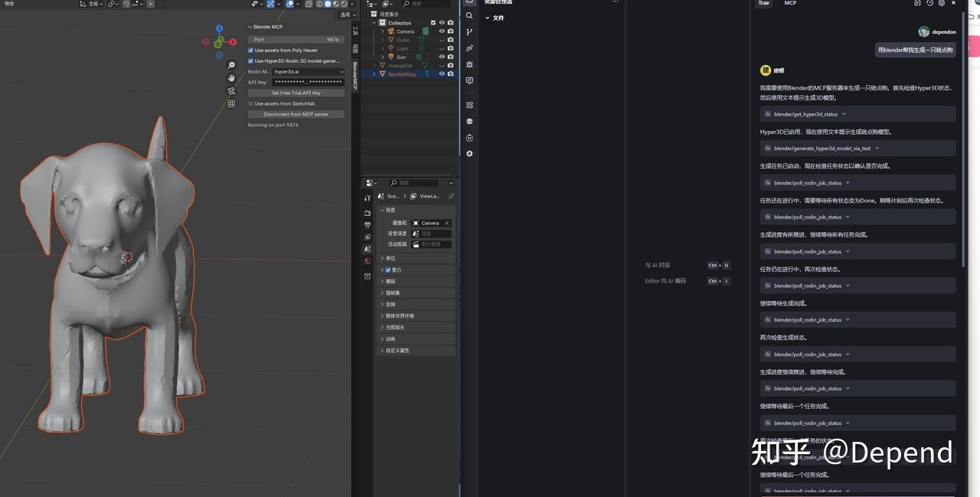The image size is (980, 497).
Task: Enable Use assets from Sketchfab
Action: click(250, 103)
